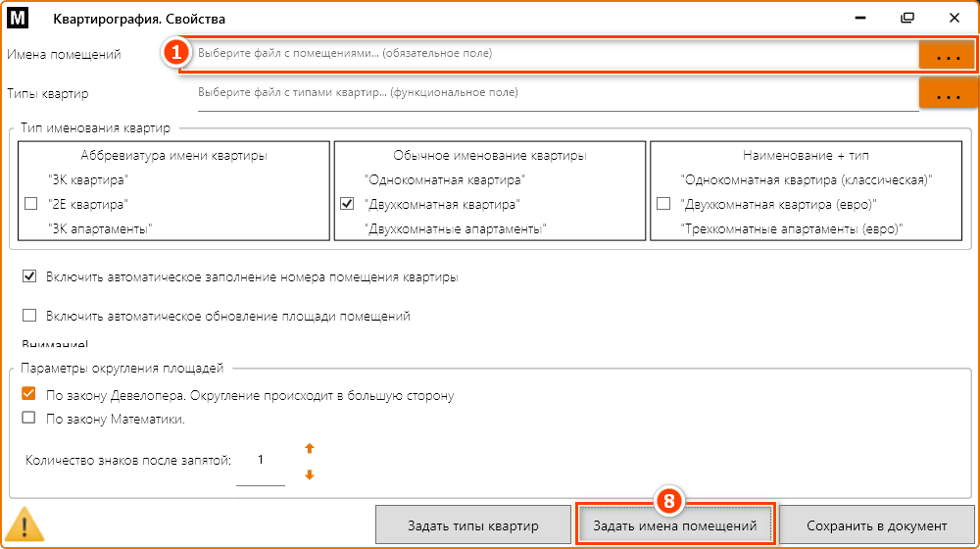Close the Квартирография properties window
Screen dimensions: 980x549
click(x=954, y=19)
